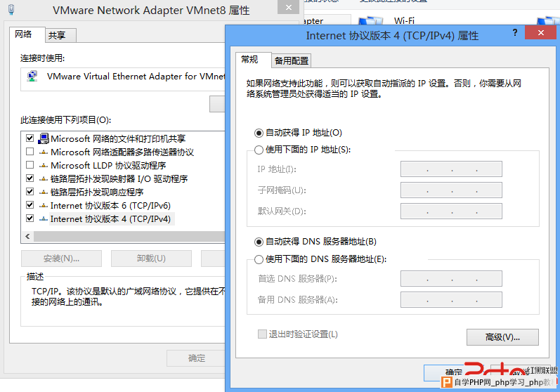Toggle Internet 协议版本 6 checkbox

click(30, 205)
